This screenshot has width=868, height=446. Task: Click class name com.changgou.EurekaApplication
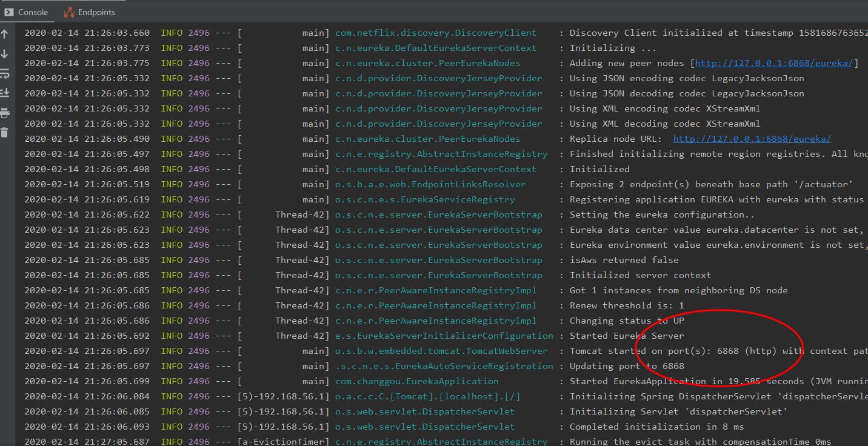click(x=417, y=381)
